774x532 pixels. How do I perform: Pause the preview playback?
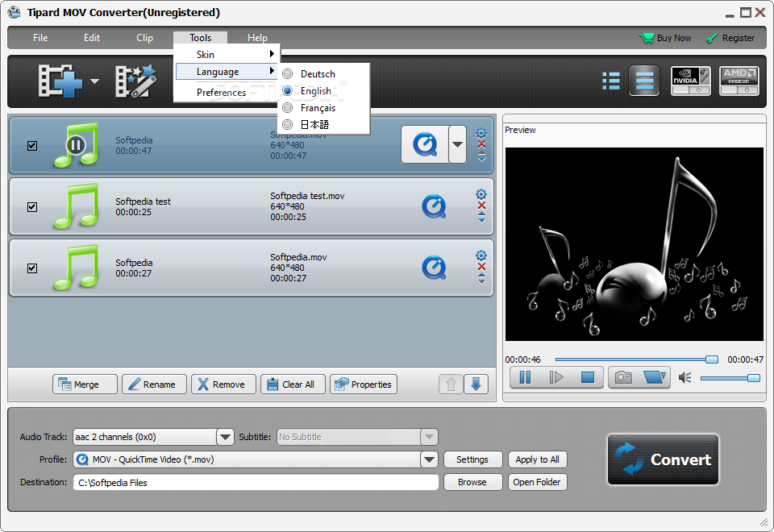[525, 377]
